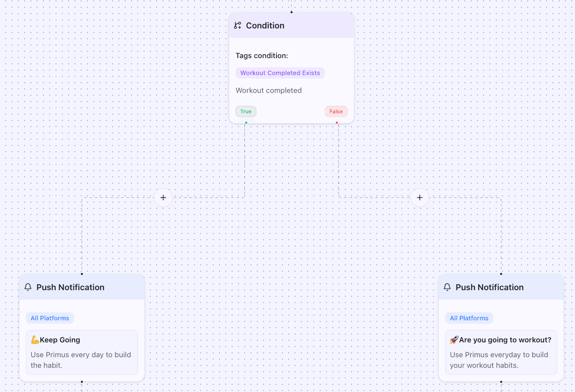575x392 pixels.
Task: Select the True output badge
Action: tap(246, 112)
